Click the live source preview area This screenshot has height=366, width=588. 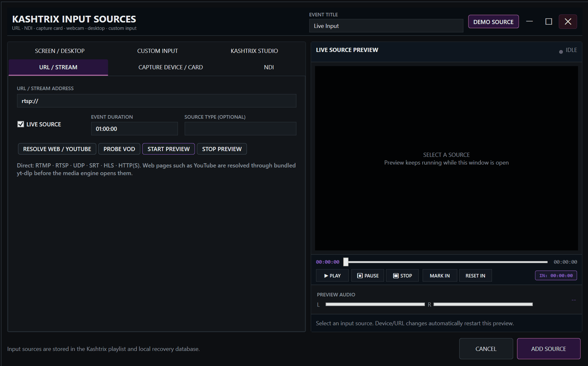point(446,158)
